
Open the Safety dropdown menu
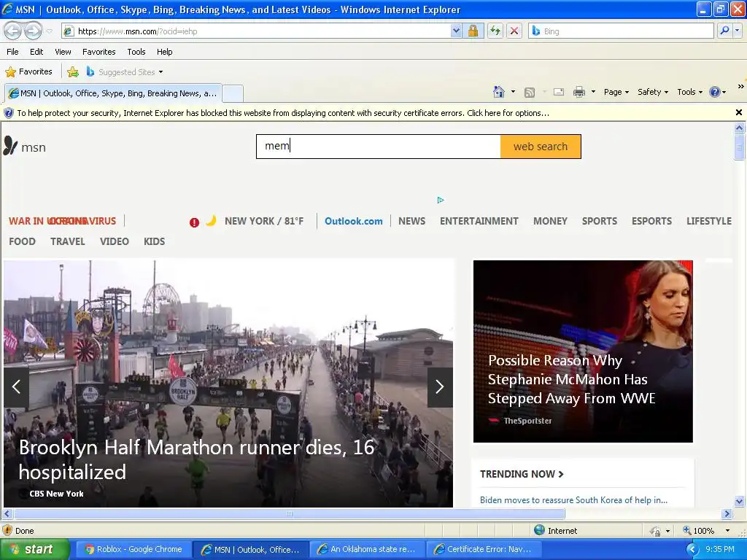point(653,92)
